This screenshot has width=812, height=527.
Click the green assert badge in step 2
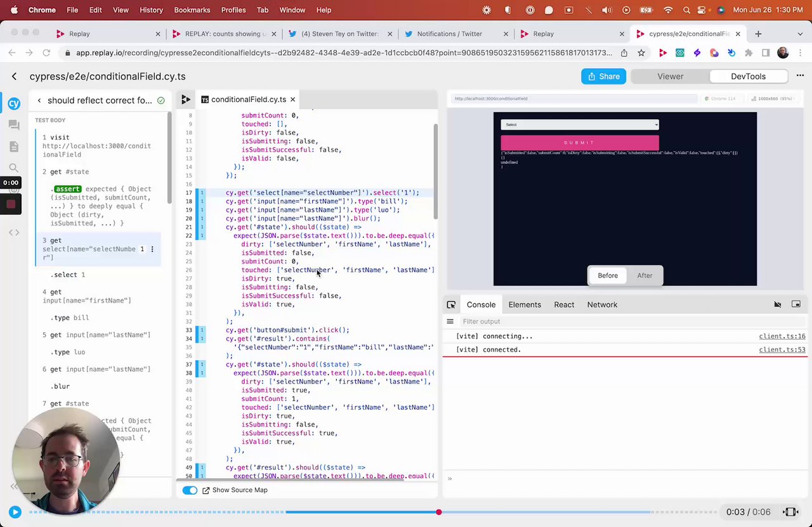point(68,189)
